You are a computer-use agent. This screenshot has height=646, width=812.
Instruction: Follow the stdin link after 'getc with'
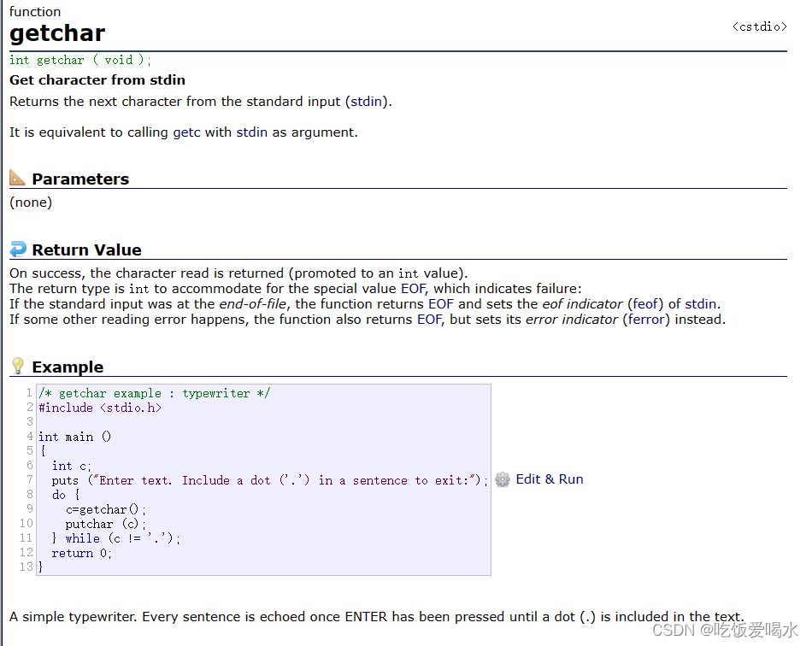click(251, 132)
